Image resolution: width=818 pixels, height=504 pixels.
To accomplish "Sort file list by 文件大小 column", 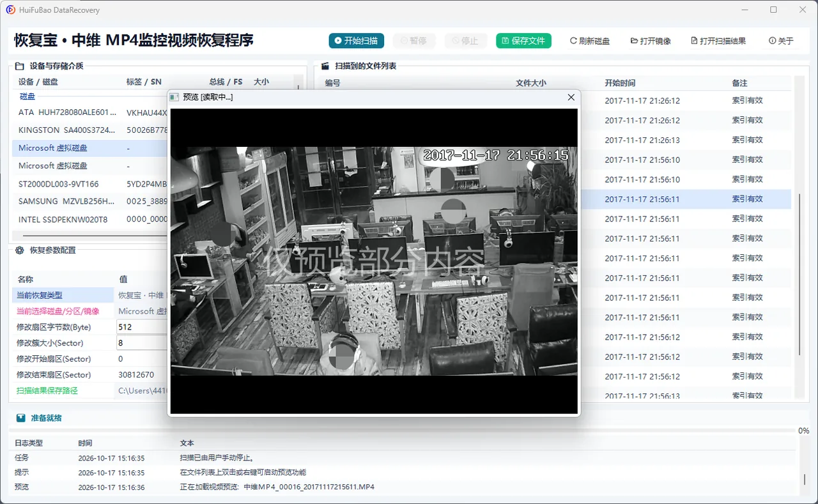I will pyautogui.click(x=531, y=83).
